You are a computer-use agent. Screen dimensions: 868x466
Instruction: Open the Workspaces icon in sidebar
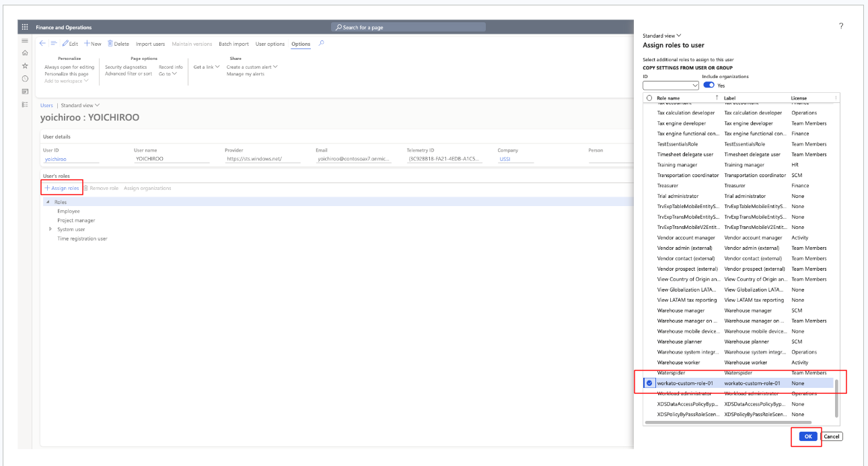pos(25,92)
